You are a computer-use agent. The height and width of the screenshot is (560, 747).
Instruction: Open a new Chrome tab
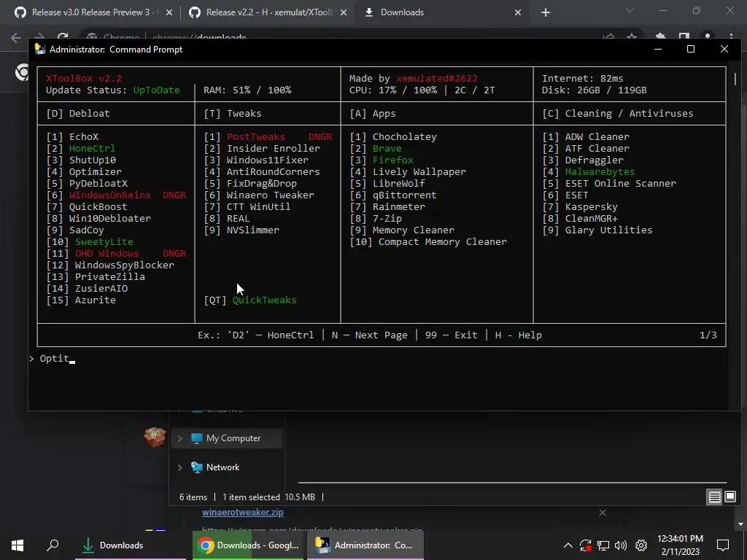tap(546, 13)
